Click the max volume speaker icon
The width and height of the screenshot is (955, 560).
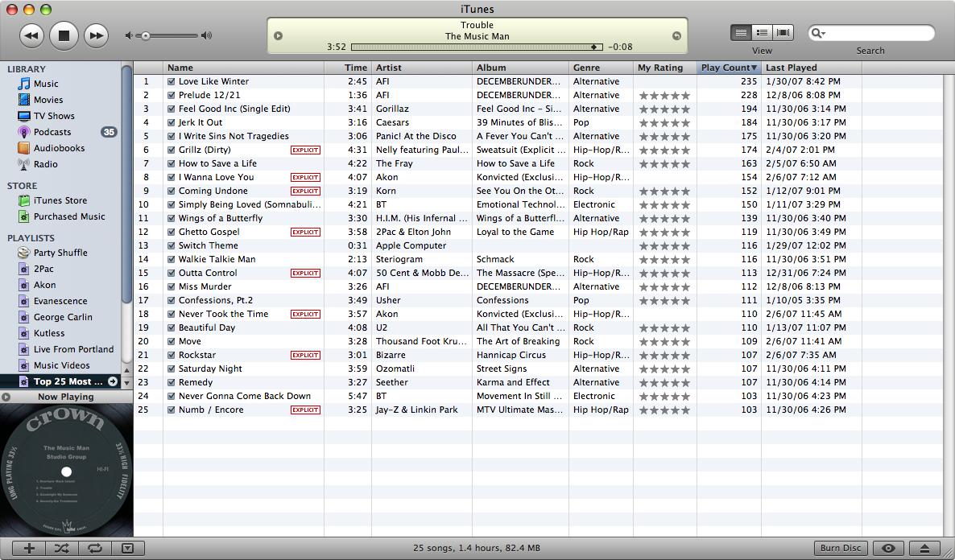pyautogui.click(x=206, y=36)
